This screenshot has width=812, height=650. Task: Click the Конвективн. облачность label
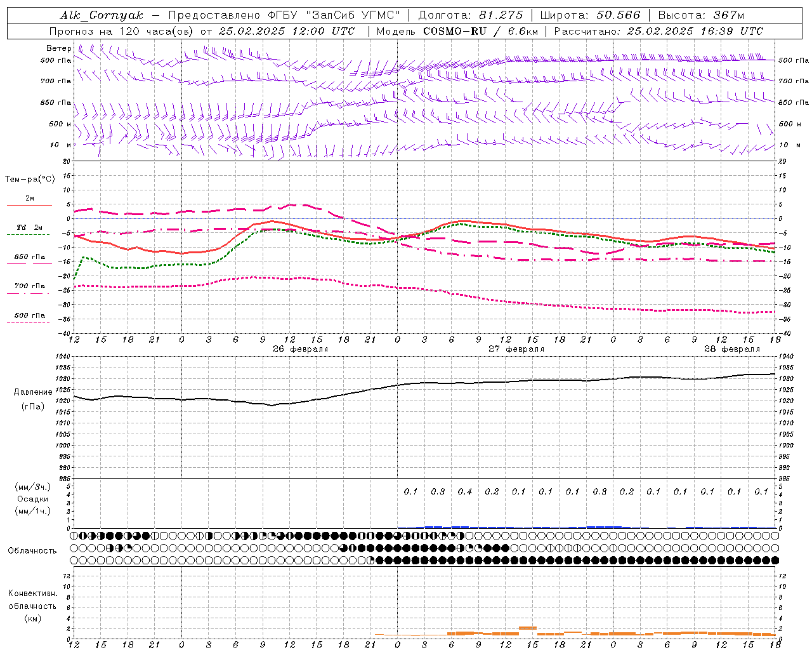pos(32,600)
